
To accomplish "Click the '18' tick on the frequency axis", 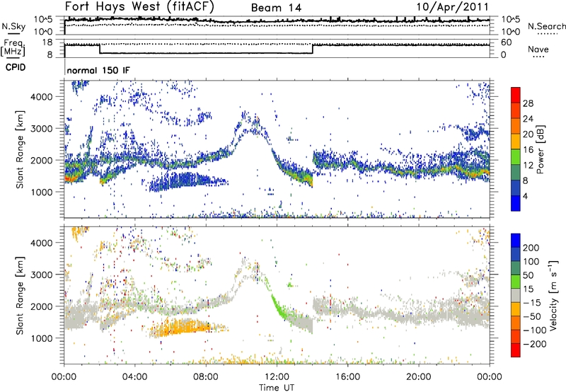I will pyautogui.click(x=47, y=42).
